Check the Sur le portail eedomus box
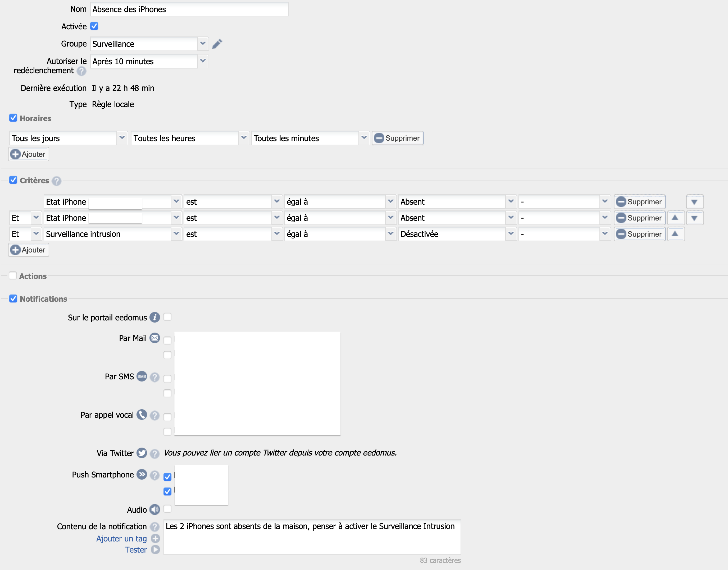 (167, 317)
